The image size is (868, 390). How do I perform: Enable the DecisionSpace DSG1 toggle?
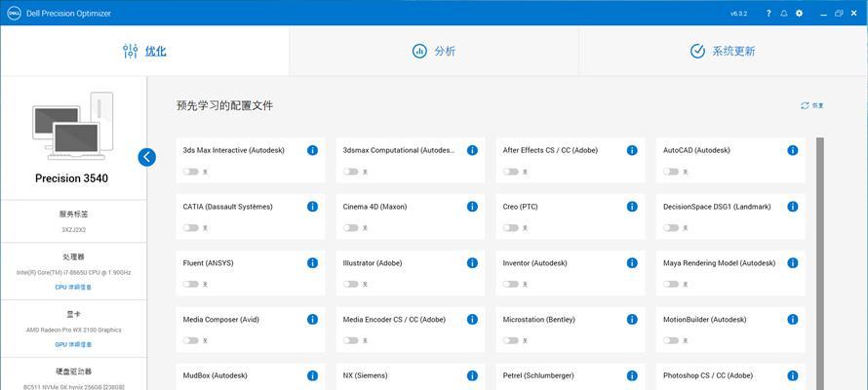(671, 228)
